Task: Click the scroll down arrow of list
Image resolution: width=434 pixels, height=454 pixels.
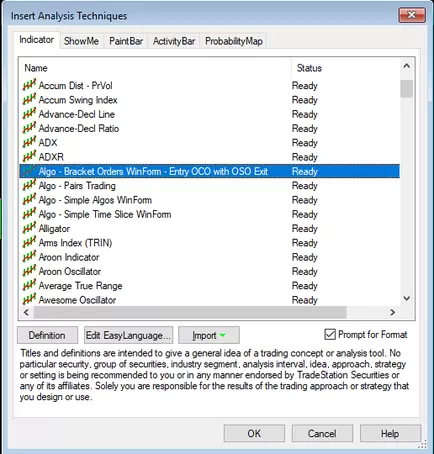Action: [407, 298]
